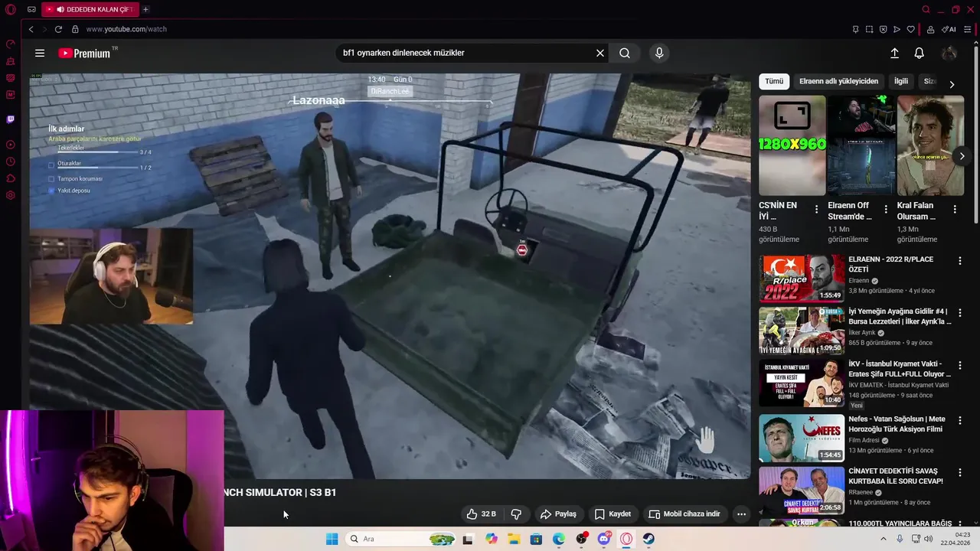Open Opera sidebar settings gear

(10, 195)
